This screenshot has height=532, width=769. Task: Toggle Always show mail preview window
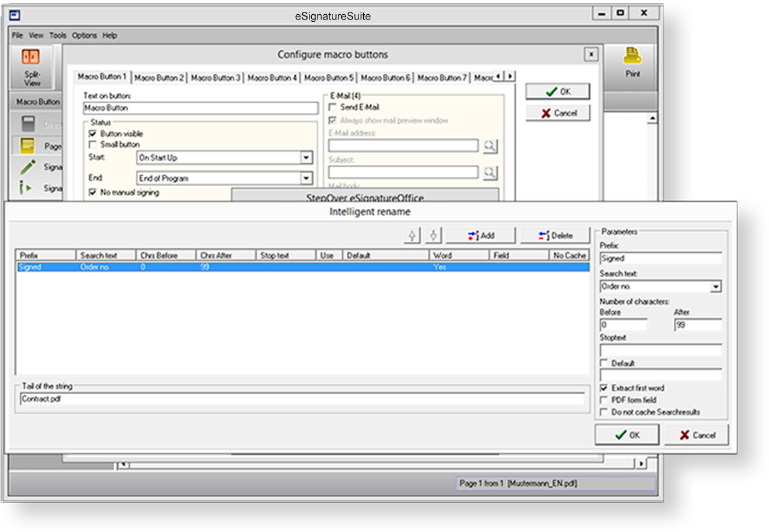(x=332, y=120)
